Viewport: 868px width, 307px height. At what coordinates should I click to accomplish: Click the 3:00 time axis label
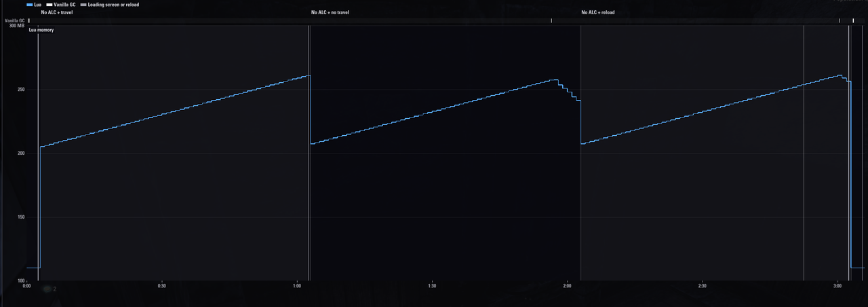point(837,286)
